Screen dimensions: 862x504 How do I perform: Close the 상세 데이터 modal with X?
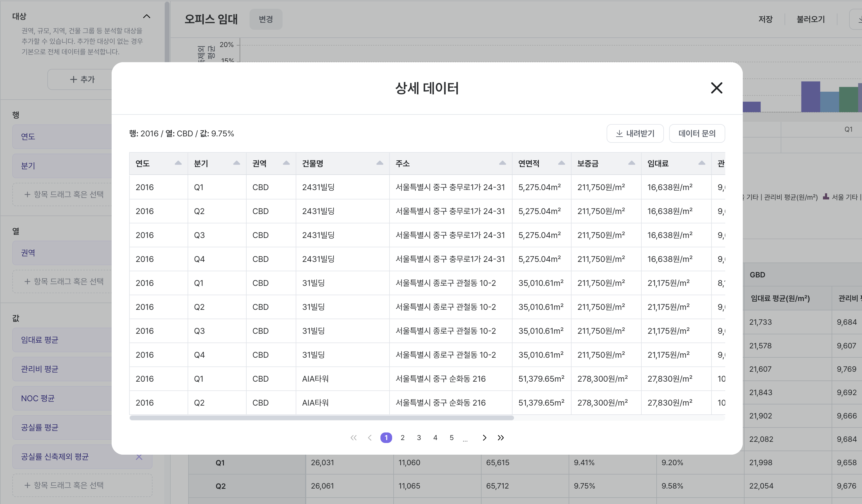point(716,88)
